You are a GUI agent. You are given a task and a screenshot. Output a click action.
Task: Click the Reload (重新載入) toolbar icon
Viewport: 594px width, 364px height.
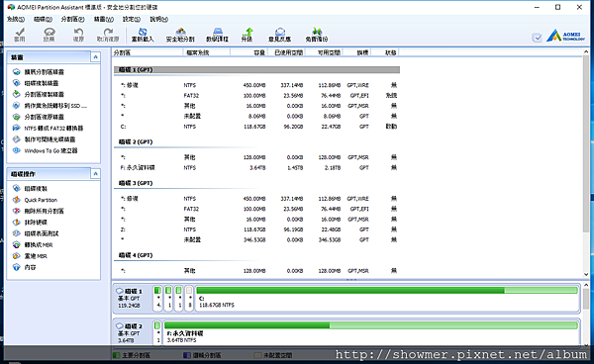tap(143, 35)
